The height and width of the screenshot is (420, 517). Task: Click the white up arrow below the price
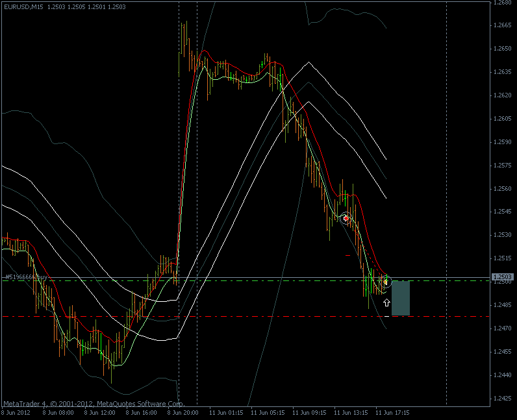(x=386, y=303)
